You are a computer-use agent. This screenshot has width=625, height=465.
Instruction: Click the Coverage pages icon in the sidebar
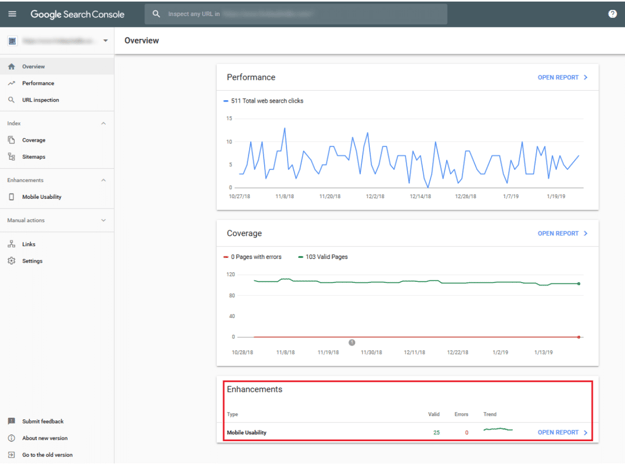click(12, 140)
